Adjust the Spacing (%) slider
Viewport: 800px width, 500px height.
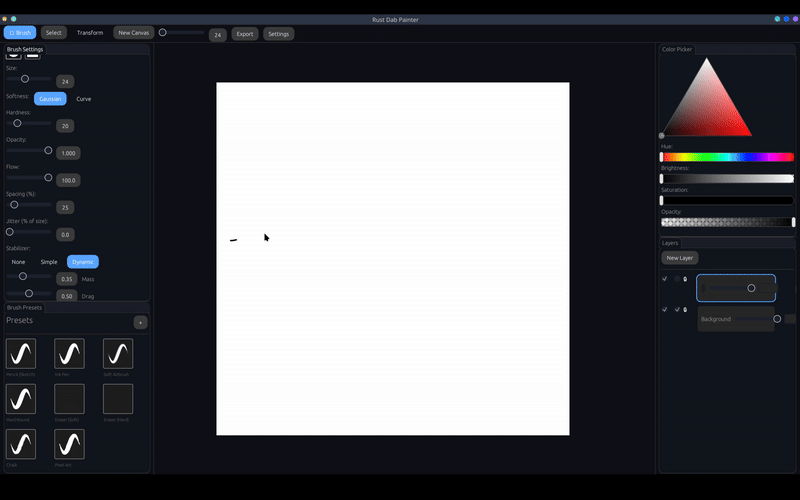pyautogui.click(x=29, y=205)
